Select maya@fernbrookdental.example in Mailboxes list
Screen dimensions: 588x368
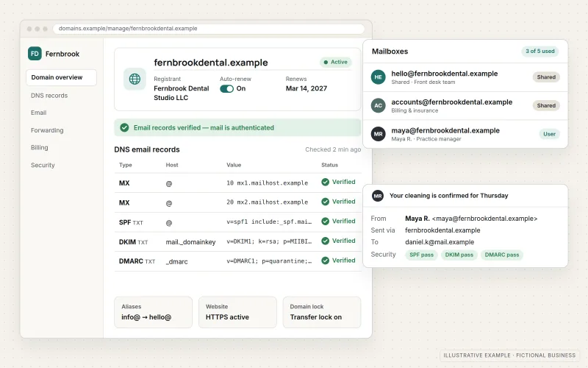[x=465, y=134]
